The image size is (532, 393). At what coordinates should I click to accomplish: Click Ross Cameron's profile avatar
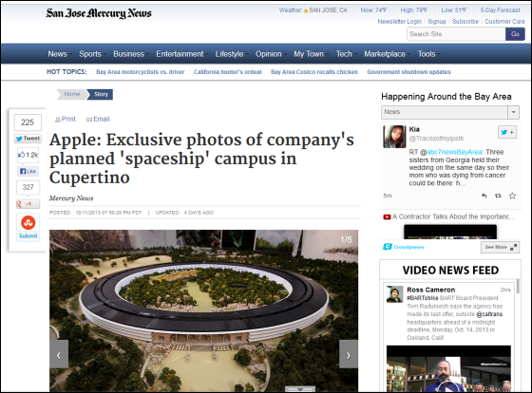(x=394, y=293)
